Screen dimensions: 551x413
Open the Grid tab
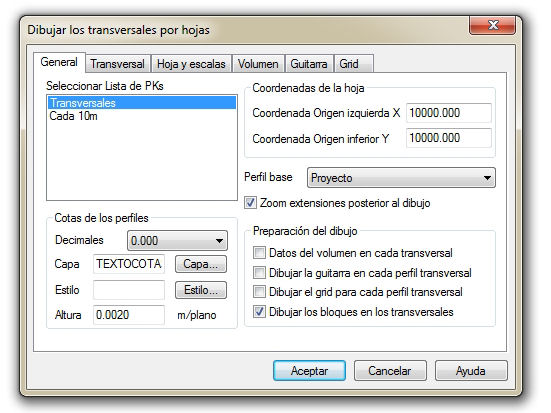tap(353, 64)
